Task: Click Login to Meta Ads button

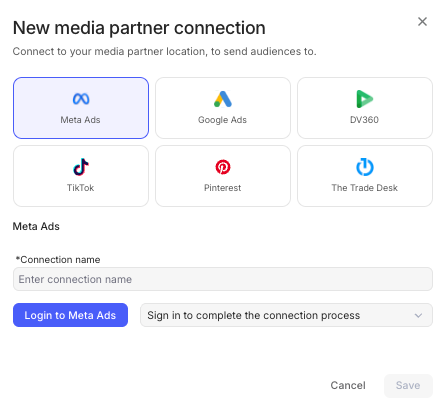Action: [70, 315]
